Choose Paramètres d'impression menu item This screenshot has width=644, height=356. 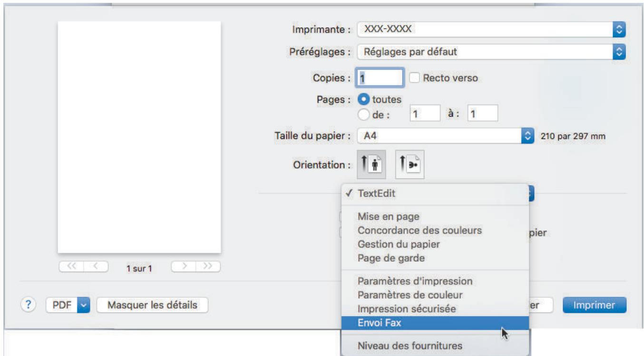[x=435, y=281]
